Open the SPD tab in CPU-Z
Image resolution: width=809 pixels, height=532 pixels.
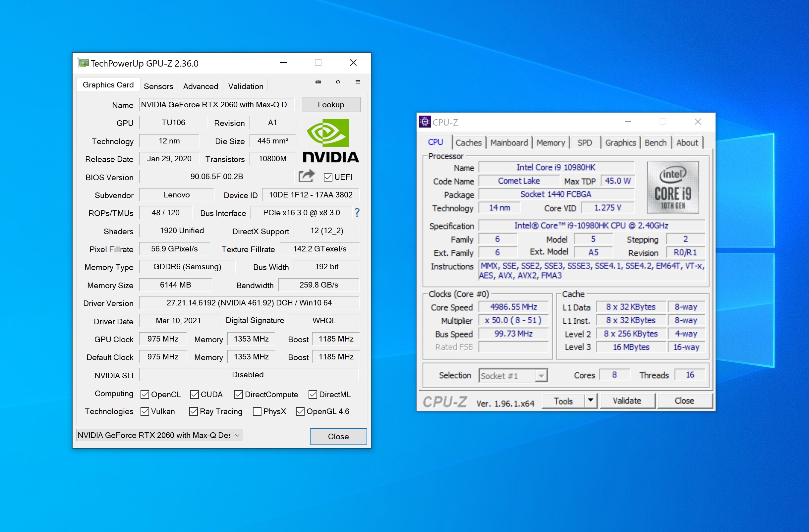(x=585, y=143)
